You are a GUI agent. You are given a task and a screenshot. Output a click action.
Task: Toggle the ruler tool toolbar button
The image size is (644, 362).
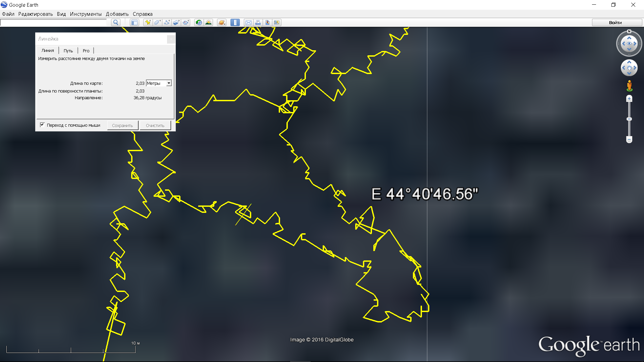click(235, 22)
